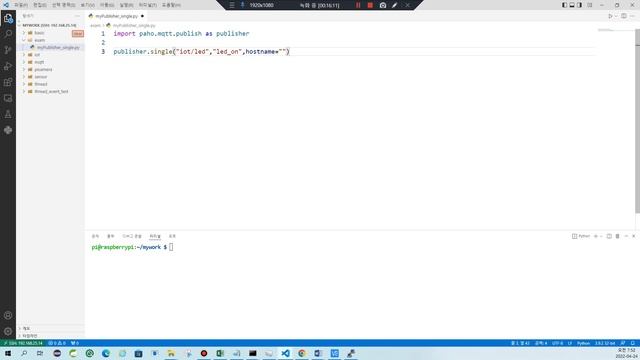
Task: Open the Search view in activity bar
Action: tap(8, 34)
